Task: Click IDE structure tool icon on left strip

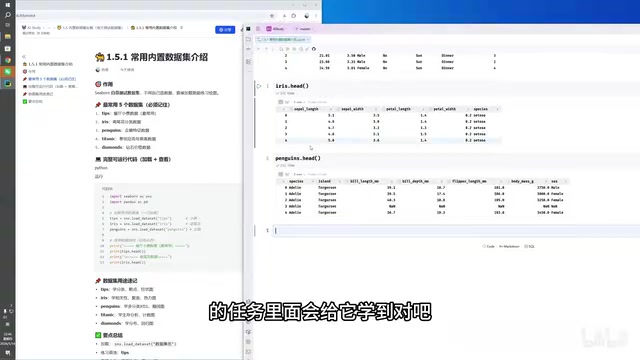Action: (248, 62)
